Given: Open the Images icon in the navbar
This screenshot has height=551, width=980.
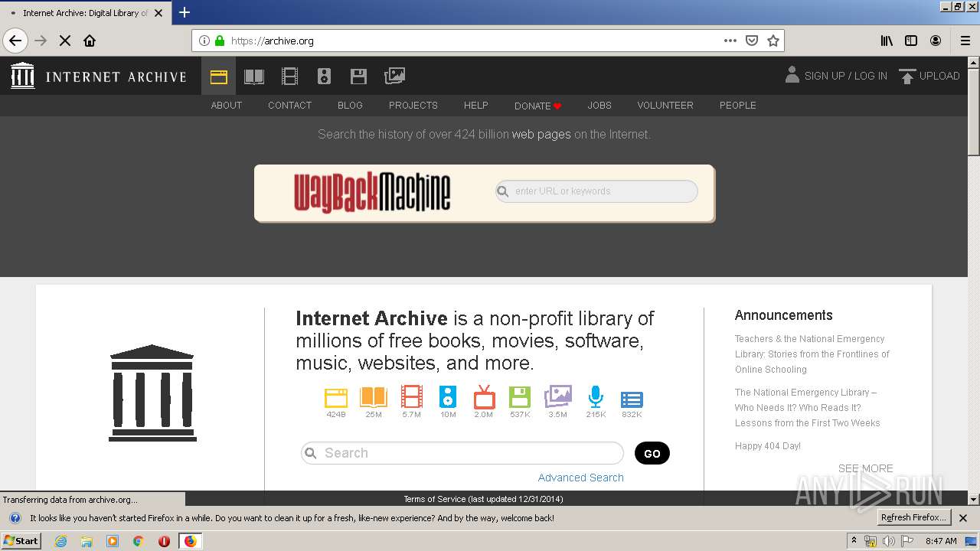Looking at the screenshot, I should [394, 76].
